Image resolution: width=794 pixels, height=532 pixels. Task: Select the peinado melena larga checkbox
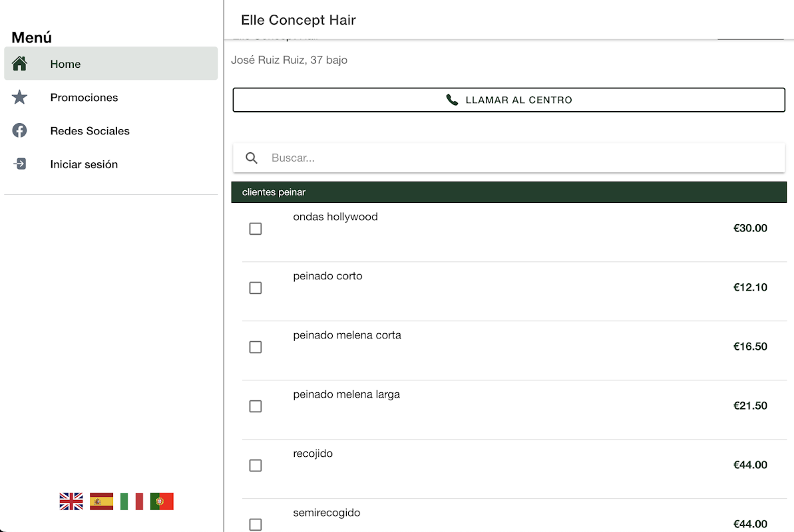tap(256, 406)
